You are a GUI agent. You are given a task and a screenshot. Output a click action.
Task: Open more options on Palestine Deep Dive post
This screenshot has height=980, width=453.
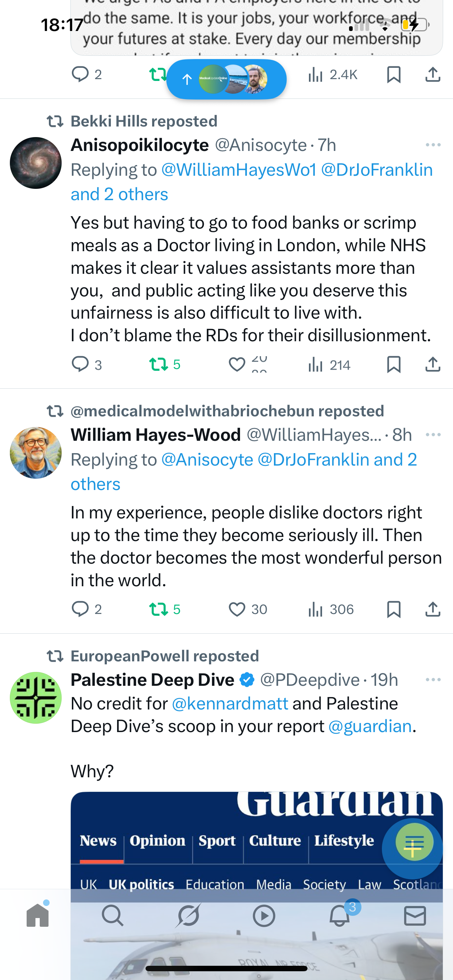pyautogui.click(x=433, y=680)
